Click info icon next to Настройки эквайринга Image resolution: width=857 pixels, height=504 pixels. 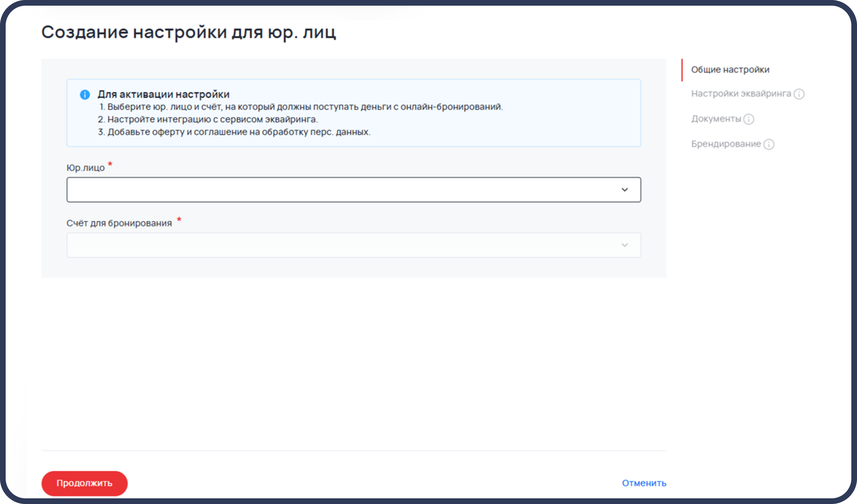799,94
